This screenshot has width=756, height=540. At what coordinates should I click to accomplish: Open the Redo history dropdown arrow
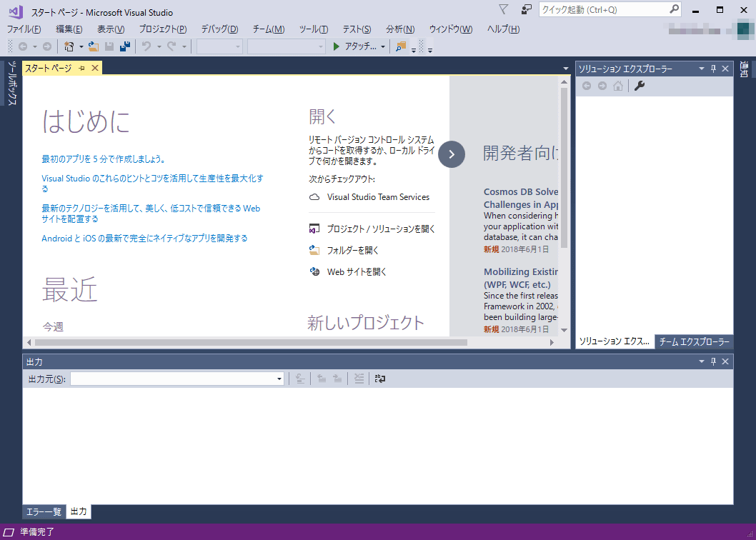[x=184, y=46]
